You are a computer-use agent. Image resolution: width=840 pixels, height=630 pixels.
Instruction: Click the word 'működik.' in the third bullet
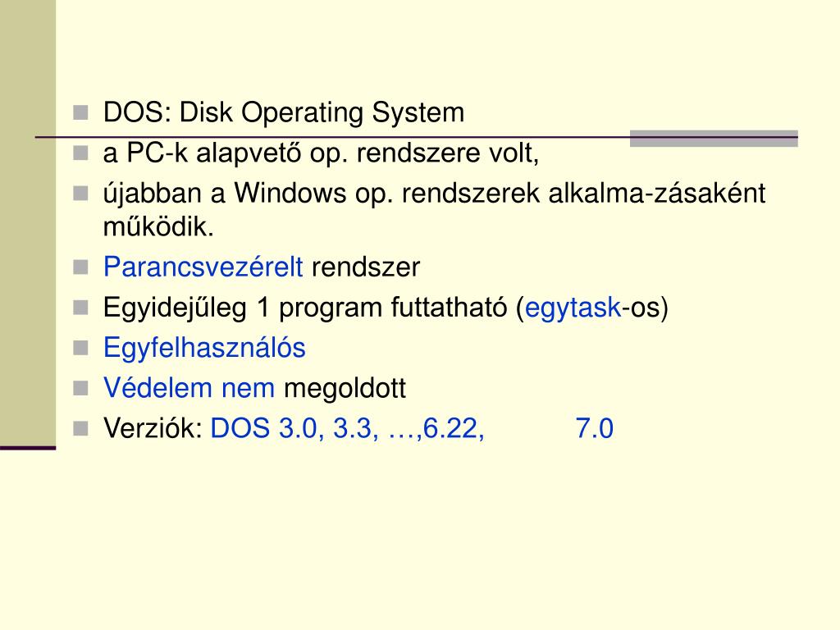click(x=158, y=226)
